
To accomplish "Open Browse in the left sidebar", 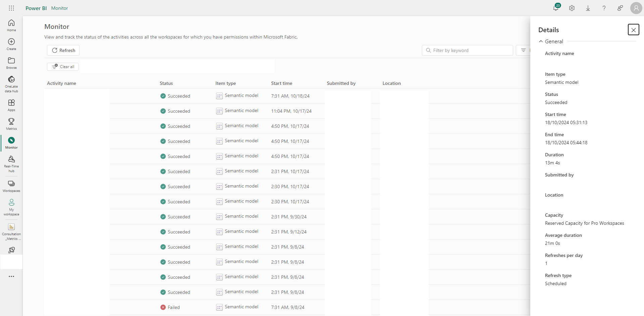I will pyautogui.click(x=11, y=63).
